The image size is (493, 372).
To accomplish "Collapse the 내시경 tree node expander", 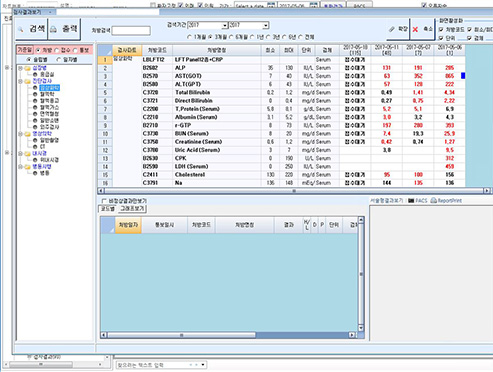I will (x=21, y=154).
